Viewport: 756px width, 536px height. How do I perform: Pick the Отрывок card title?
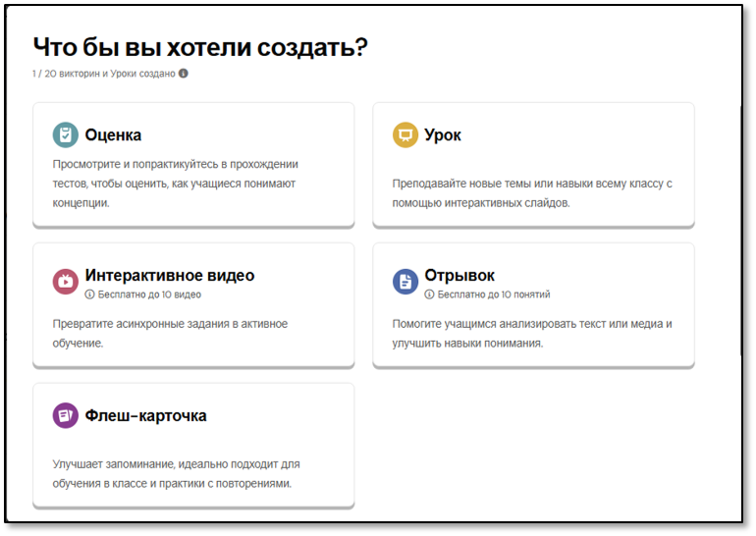(459, 276)
